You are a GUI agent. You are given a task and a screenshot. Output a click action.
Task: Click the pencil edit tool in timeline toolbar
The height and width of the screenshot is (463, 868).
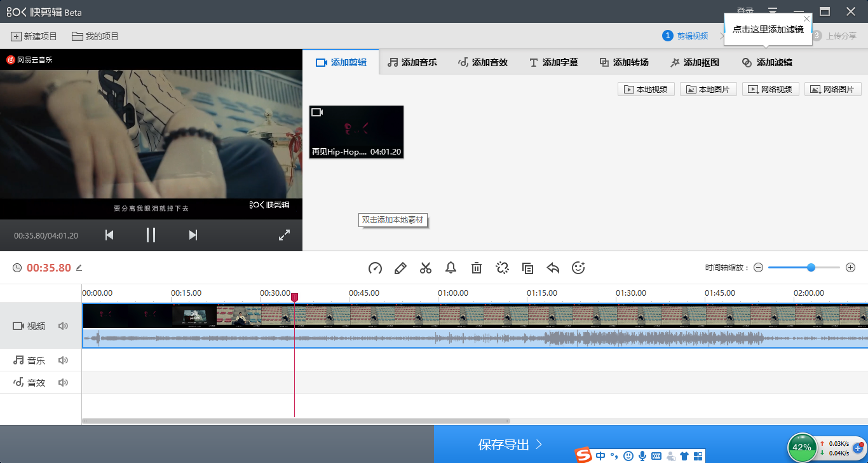click(400, 268)
